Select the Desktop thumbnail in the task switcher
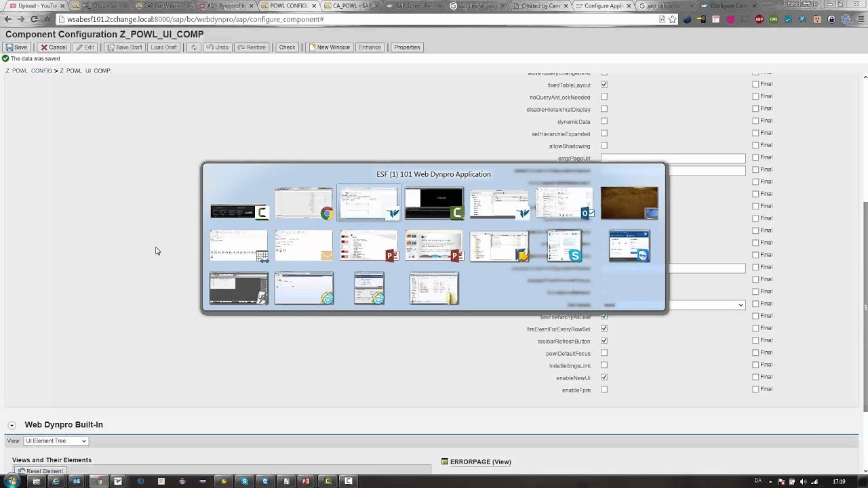The width and height of the screenshot is (868, 488). [x=629, y=203]
